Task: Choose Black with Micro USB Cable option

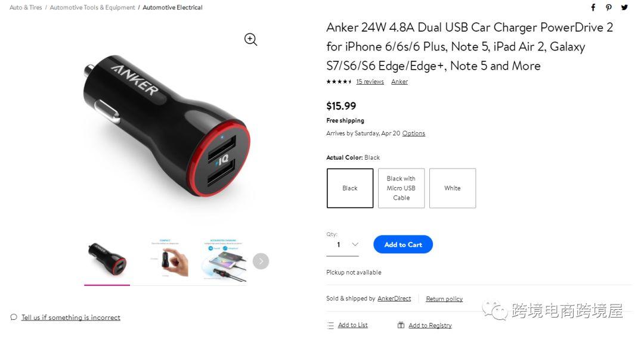Action: [x=401, y=188]
